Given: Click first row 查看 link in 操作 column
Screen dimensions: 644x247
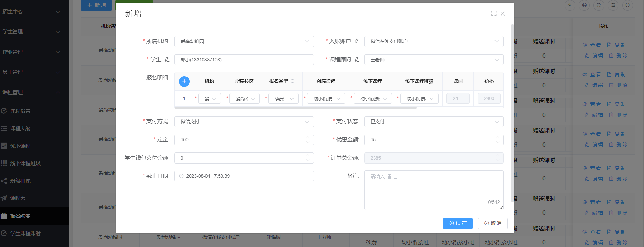Looking at the screenshot, I should click(x=592, y=45).
